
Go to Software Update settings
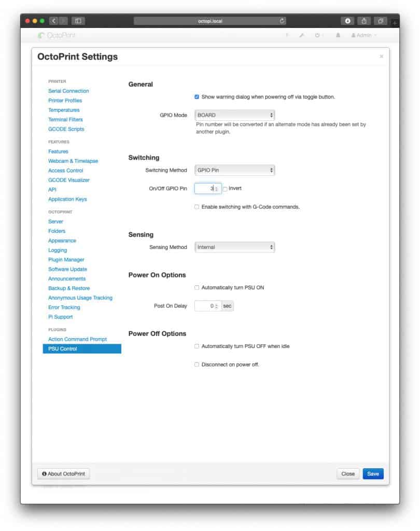(x=67, y=269)
